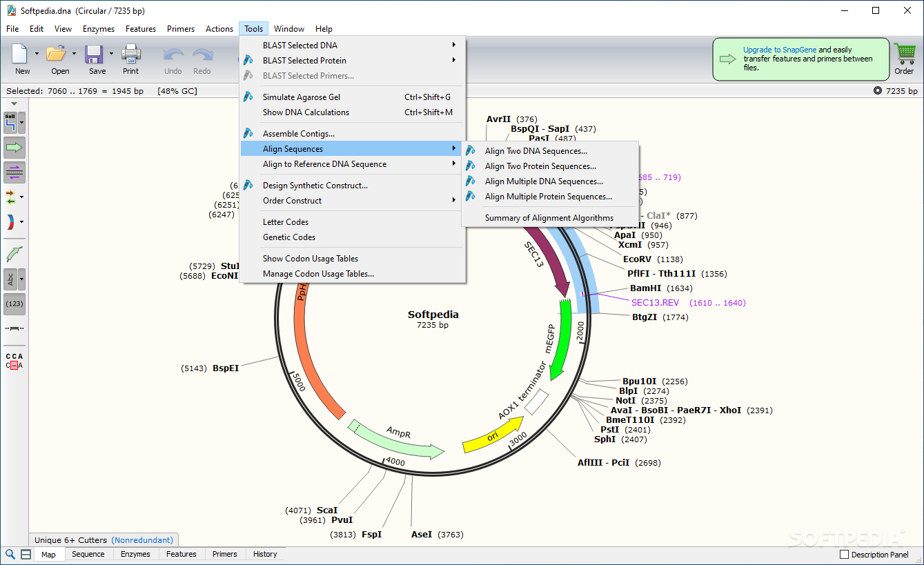924x565 pixels.
Task: Click the translations orange-green arrows icon
Action: click(10, 197)
